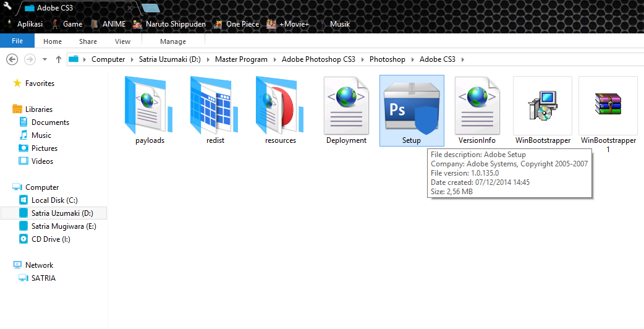Open Videos library
Screen dimensions: 644x329
pyautogui.click(x=42, y=161)
